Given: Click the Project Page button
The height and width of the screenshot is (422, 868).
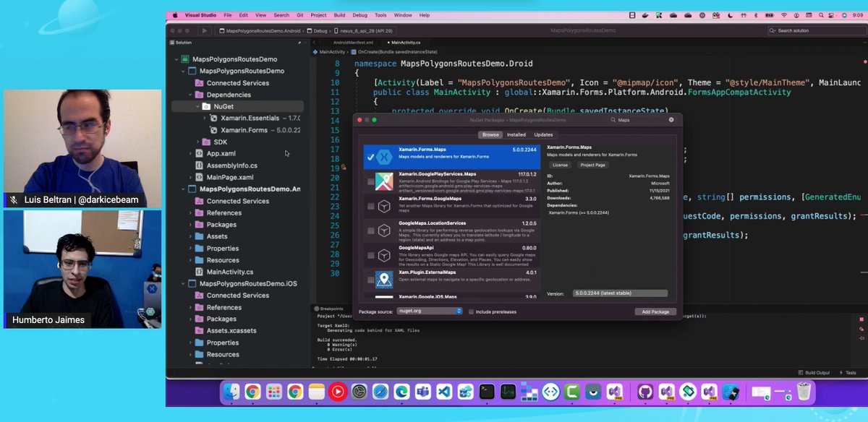Looking at the screenshot, I should pyautogui.click(x=592, y=165).
